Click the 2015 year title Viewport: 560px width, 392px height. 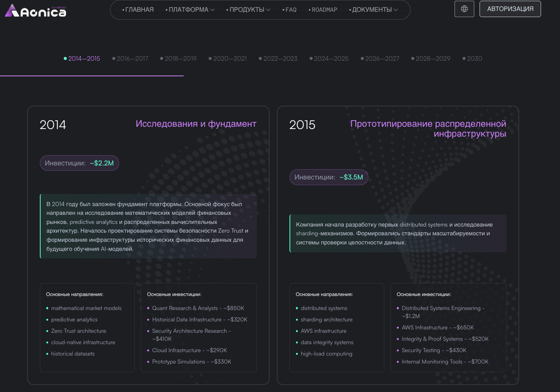302,125
